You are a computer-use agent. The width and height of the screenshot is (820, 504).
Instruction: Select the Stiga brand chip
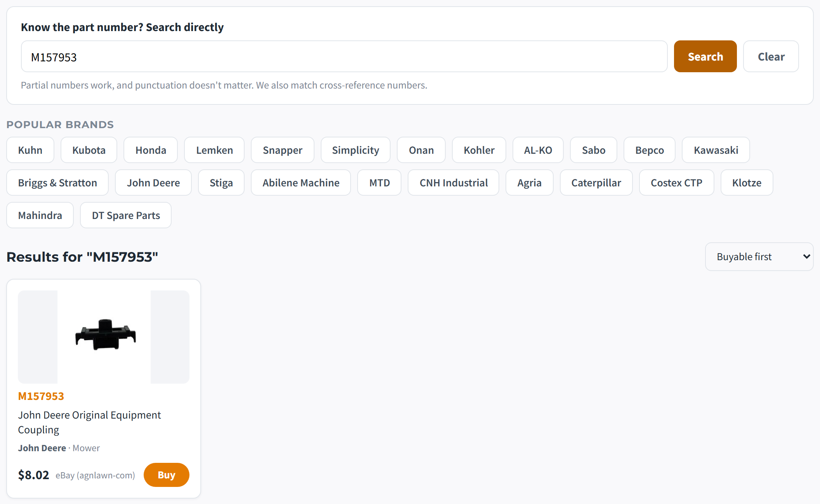point(221,183)
